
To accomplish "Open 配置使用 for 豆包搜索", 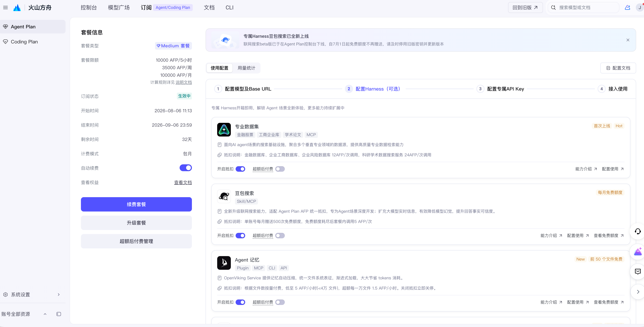I will 578,235.
